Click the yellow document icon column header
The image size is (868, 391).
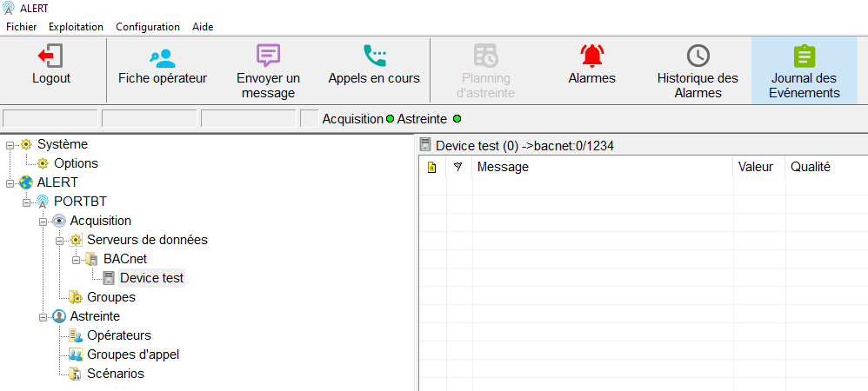[431, 167]
